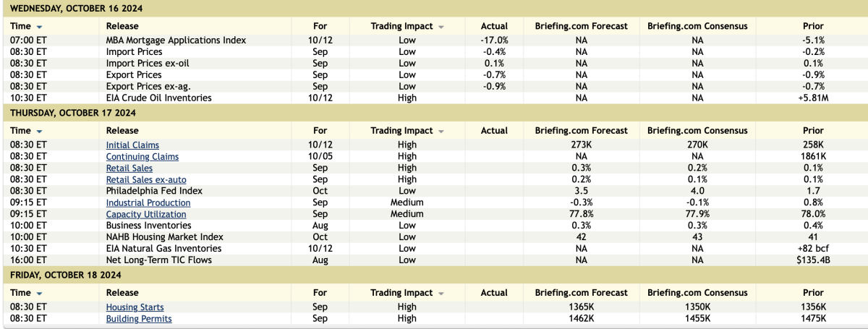Open the Building Permits link

point(139,319)
